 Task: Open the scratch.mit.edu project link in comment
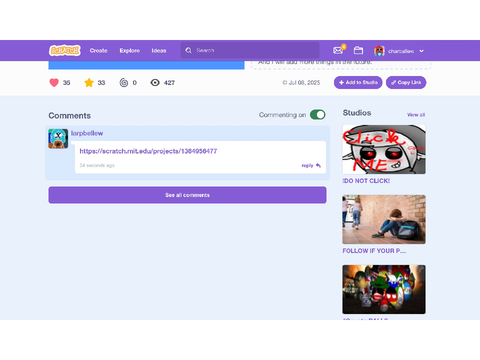tap(148, 151)
